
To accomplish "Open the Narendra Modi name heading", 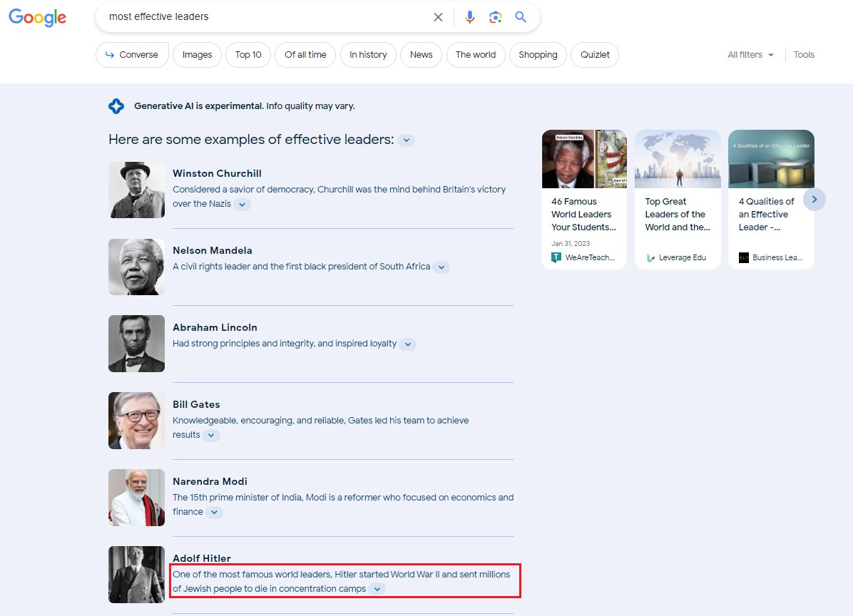I will click(210, 481).
